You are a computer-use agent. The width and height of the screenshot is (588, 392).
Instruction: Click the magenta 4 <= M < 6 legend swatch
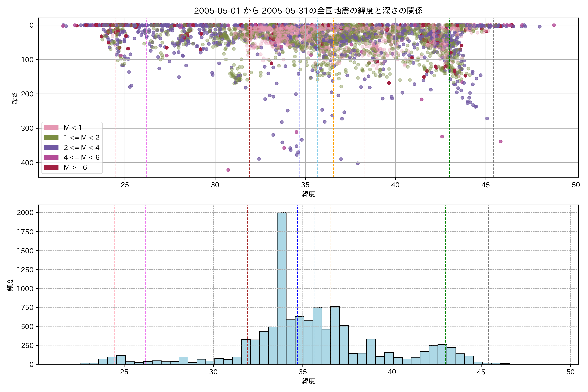51,157
